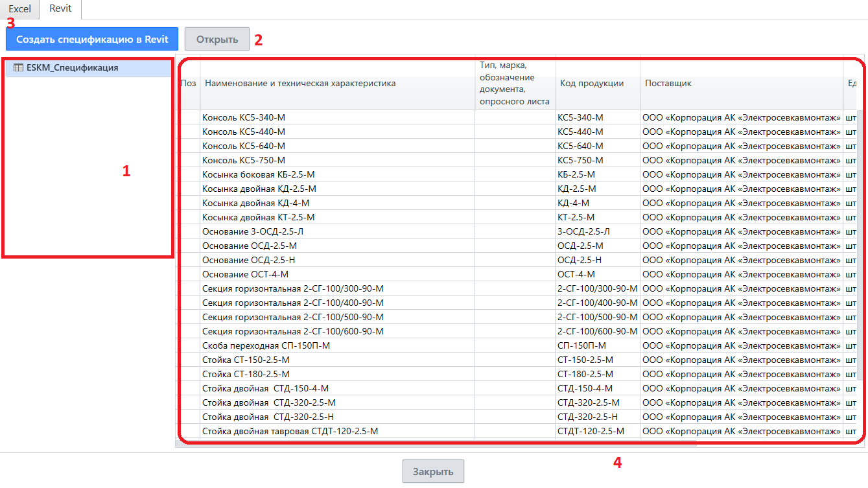Click the Стойка двойная тавровая СТДТ-120-2.5-М row
Image resolution: width=868 pixels, height=488 pixels.
point(290,431)
